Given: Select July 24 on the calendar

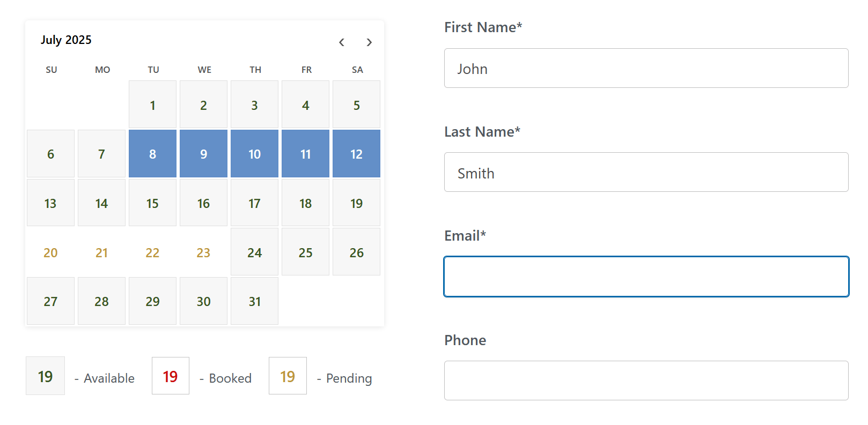Looking at the screenshot, I should point(254,252).
